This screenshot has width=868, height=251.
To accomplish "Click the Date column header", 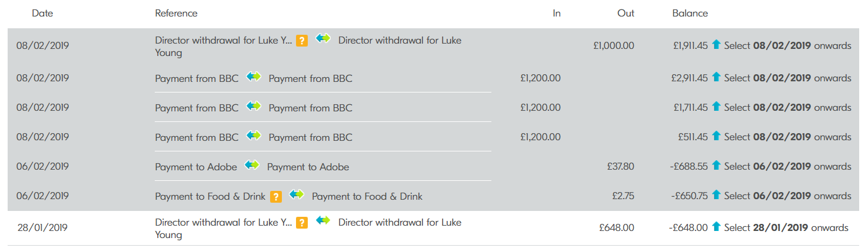I will click(x=42, y=13).
